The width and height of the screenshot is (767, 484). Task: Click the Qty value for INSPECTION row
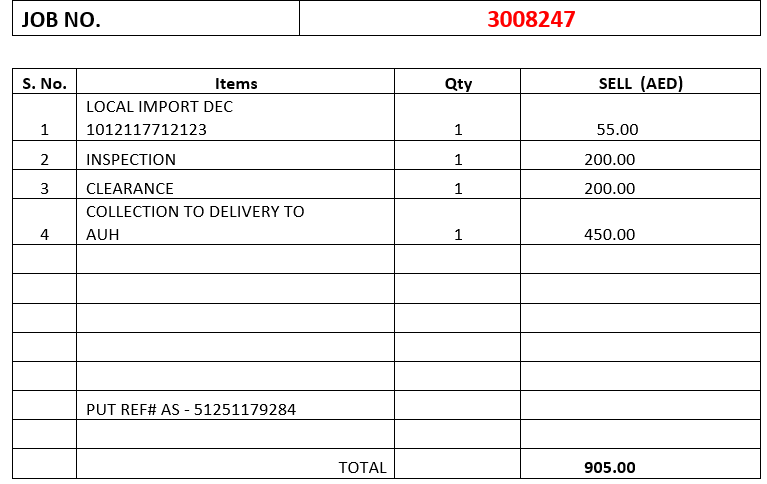457,159
